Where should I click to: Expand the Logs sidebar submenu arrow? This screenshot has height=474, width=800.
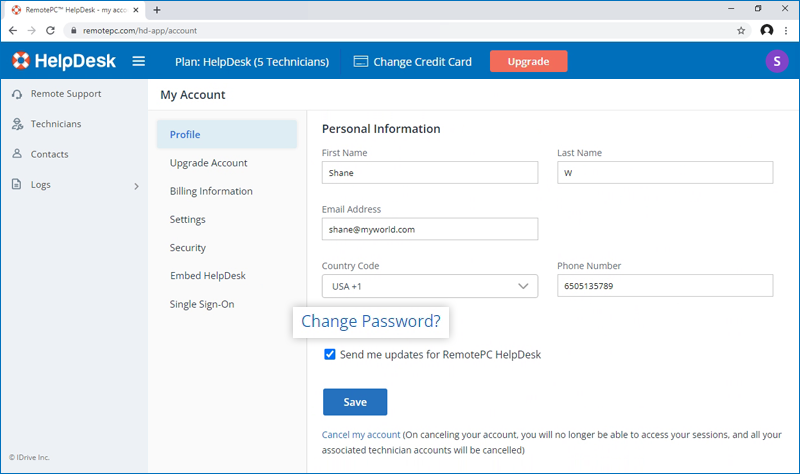136,186
